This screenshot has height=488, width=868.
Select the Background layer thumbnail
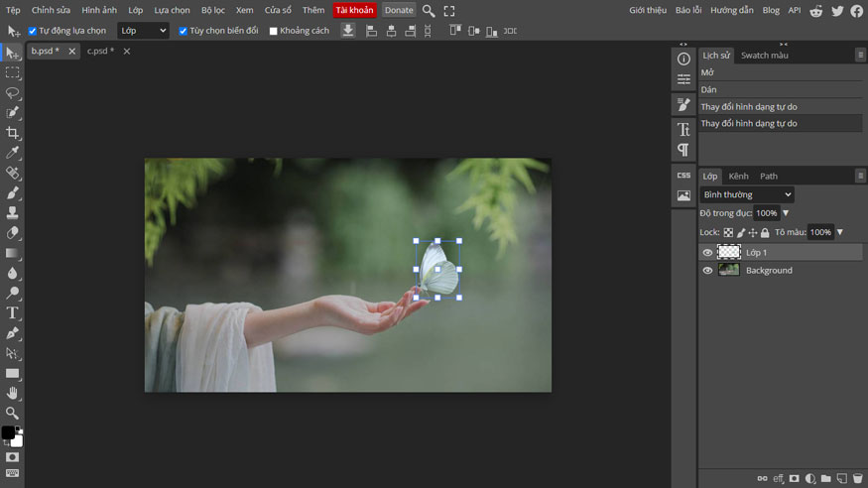tap(729, 270)
